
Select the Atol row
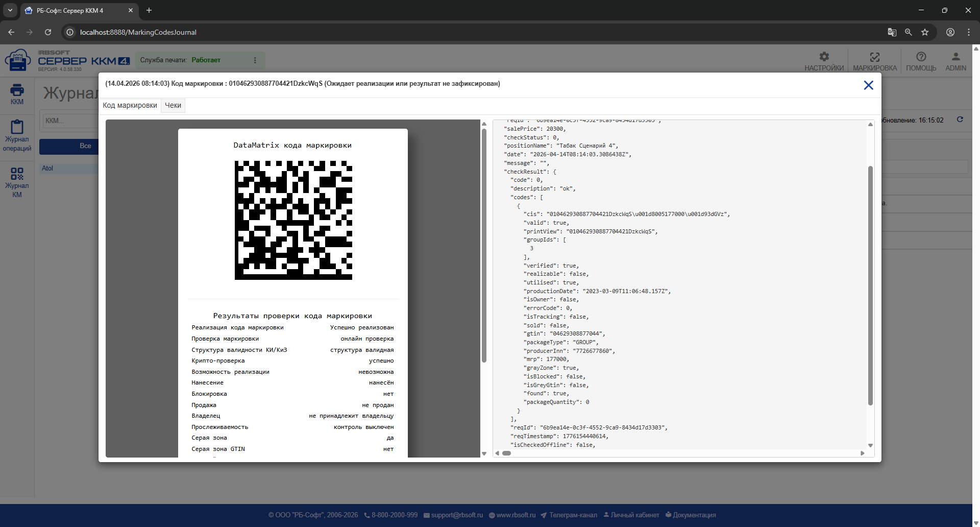pyautogui.click(x=69, y=169)
